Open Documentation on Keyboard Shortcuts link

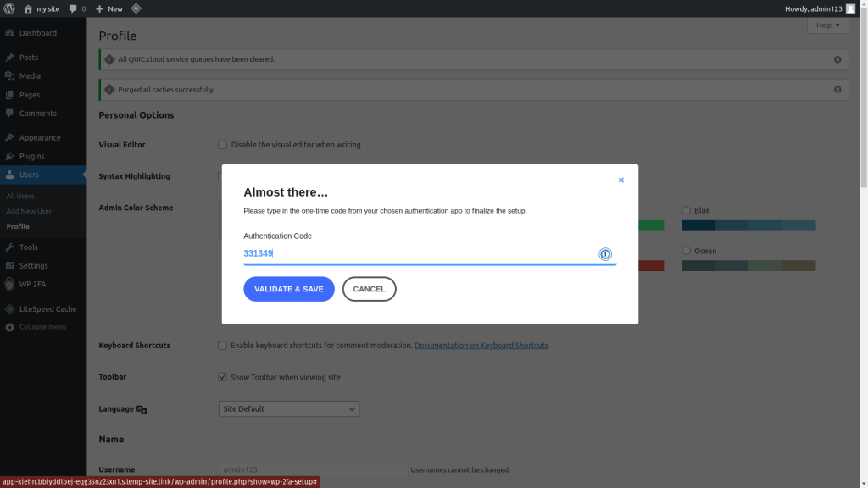pos(481,345)
